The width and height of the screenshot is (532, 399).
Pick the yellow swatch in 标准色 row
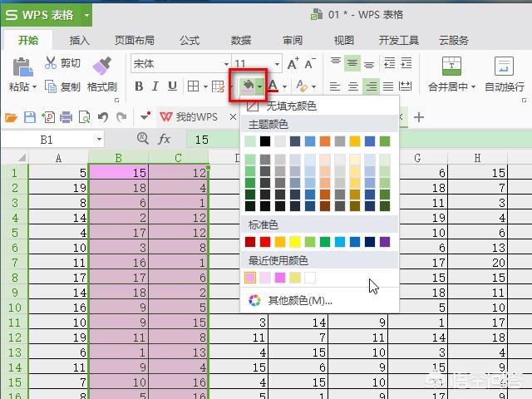pos(295,242)
